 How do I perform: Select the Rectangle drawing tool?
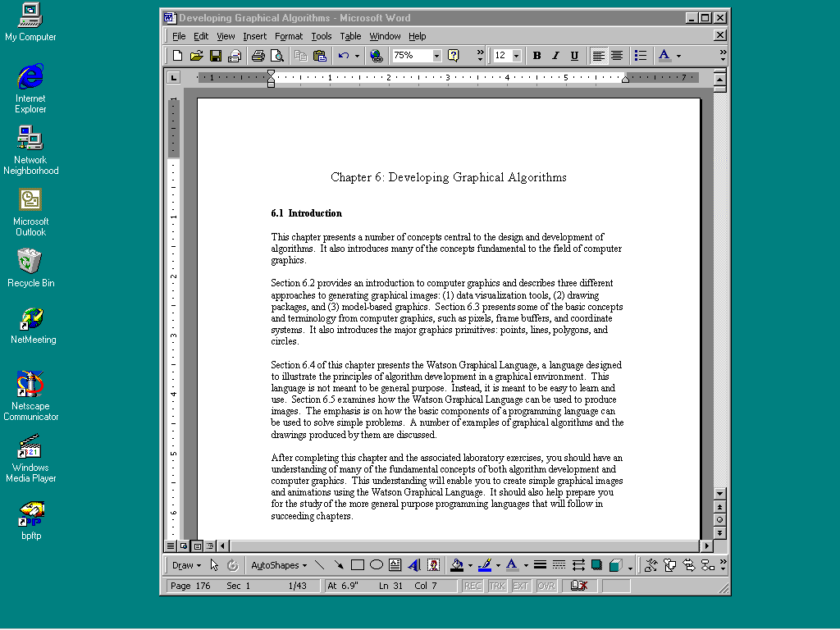358,565
